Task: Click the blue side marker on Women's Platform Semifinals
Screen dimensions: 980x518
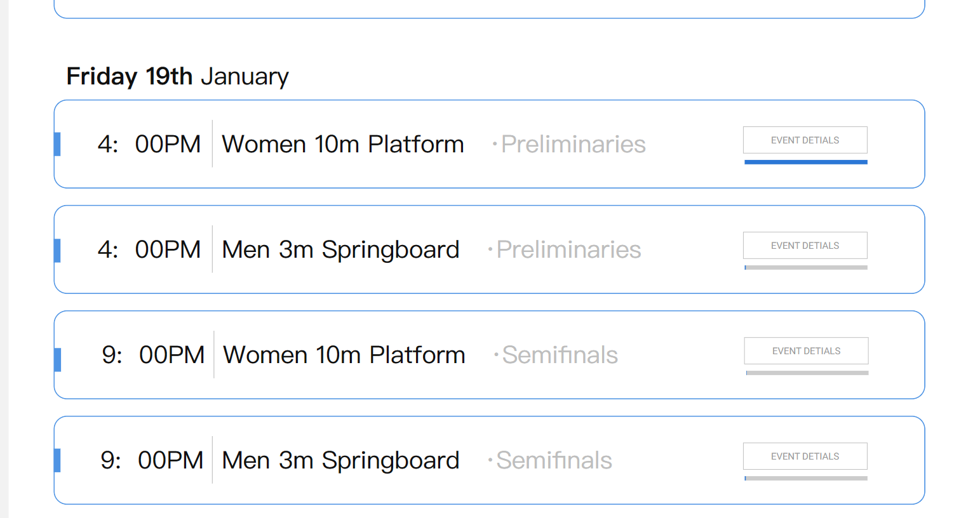Action: click(x=57, y=359)
